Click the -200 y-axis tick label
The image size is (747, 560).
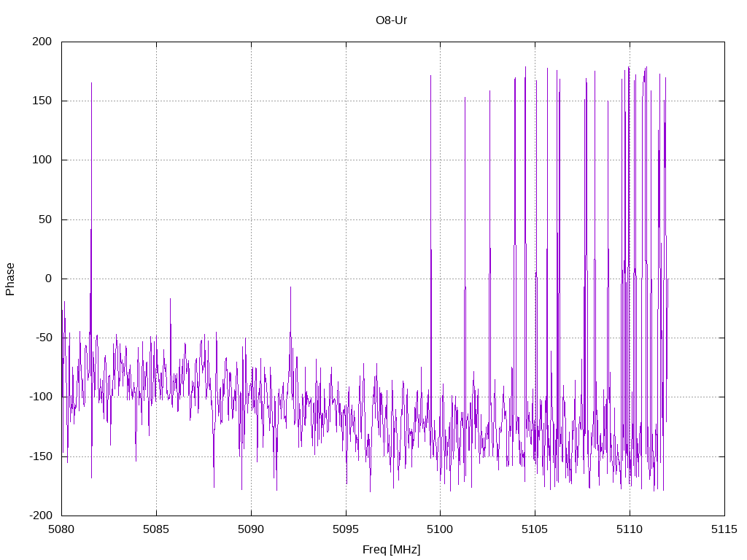coord(41,516)
